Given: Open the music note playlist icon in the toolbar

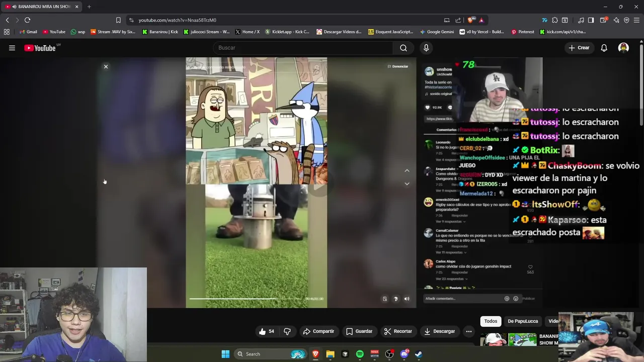Looking at the screenshot, I should [581, 20].
